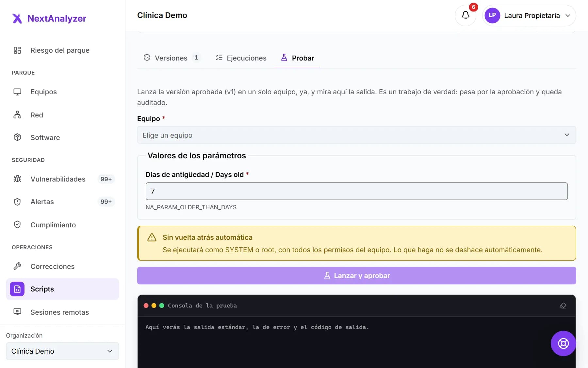588x368 pixels.
Task: Click the Versiones count badge 1
Action: (196, 58)
